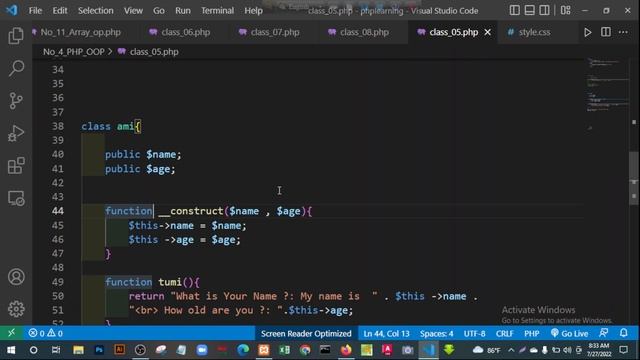
Task: Open the Microsoft Edge taskbar icon
Action: click(x=243, y=350)
